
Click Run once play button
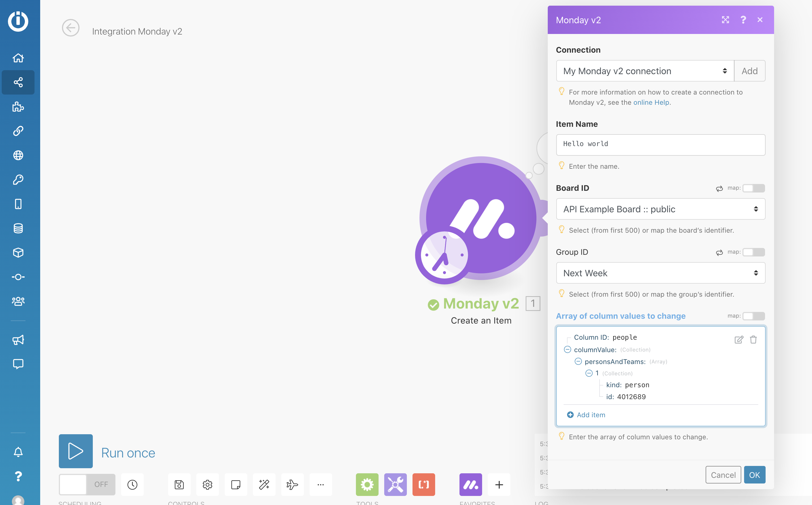[76, 451]
